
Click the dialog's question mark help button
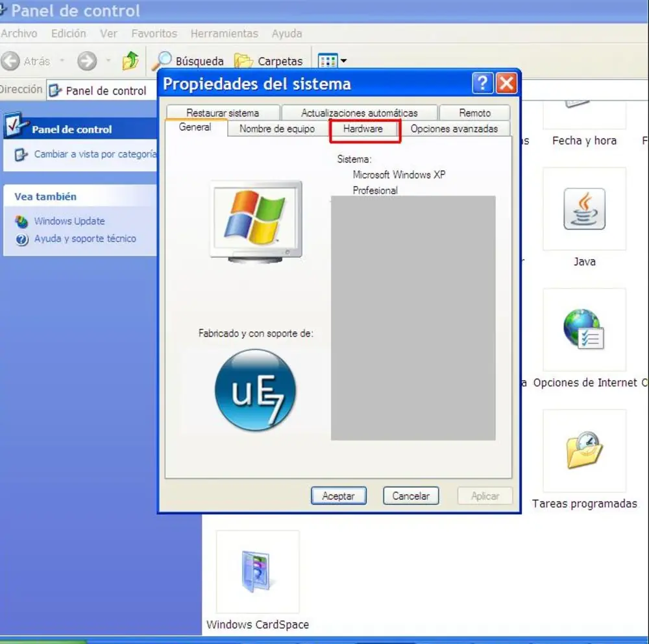point(482,84)
